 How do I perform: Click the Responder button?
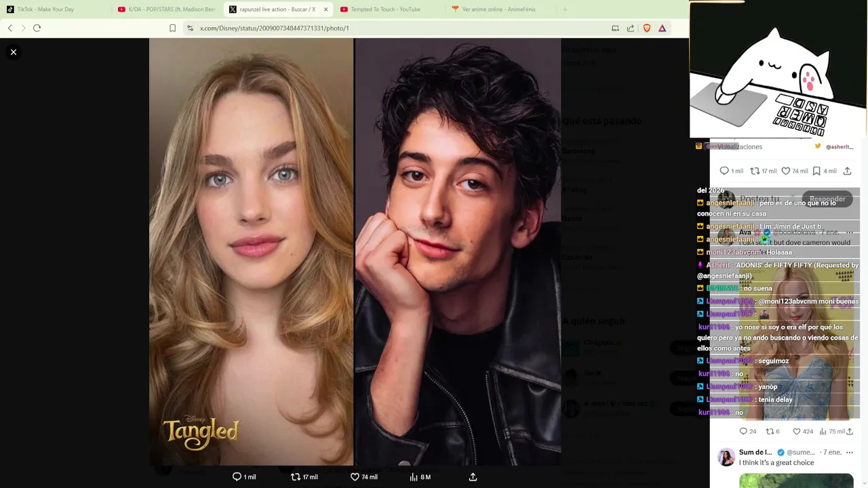point(827,199)
